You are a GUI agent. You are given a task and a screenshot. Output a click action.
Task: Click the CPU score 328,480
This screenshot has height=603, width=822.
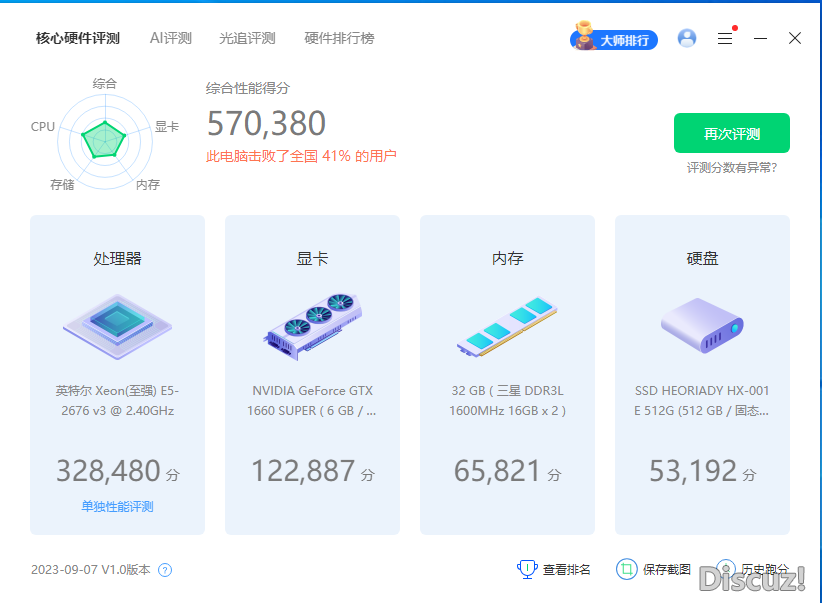pyautogui.click(x=108, y=471)
